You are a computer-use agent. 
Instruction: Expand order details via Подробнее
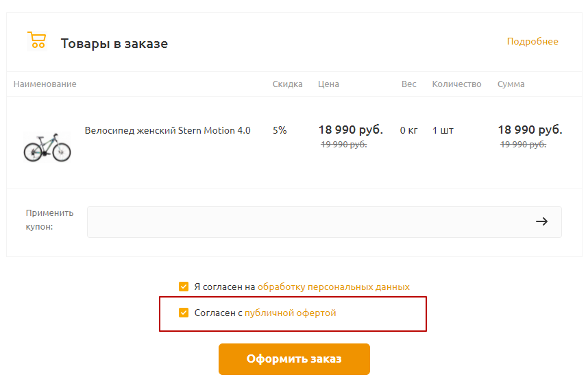coord(532,41)
